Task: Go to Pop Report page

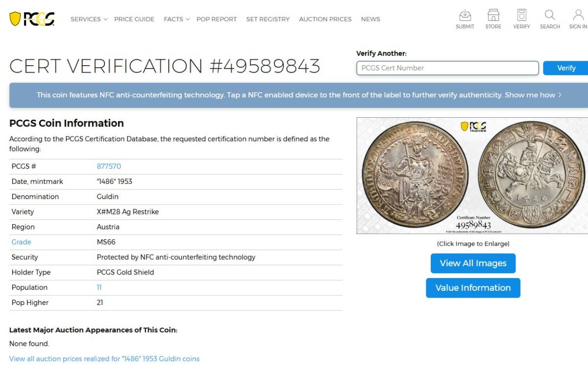Action: [217, 19]
